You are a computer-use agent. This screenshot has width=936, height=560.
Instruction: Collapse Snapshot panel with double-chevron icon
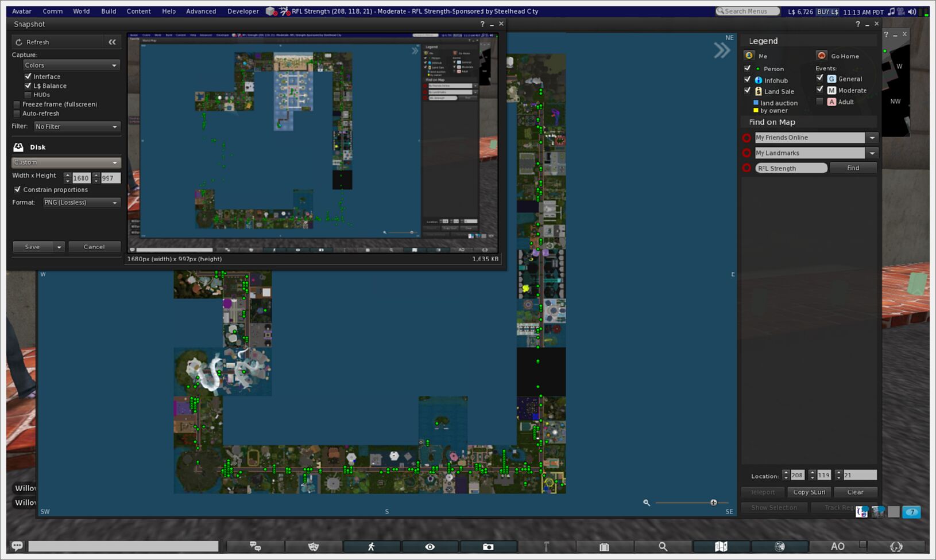coord(112,42)
